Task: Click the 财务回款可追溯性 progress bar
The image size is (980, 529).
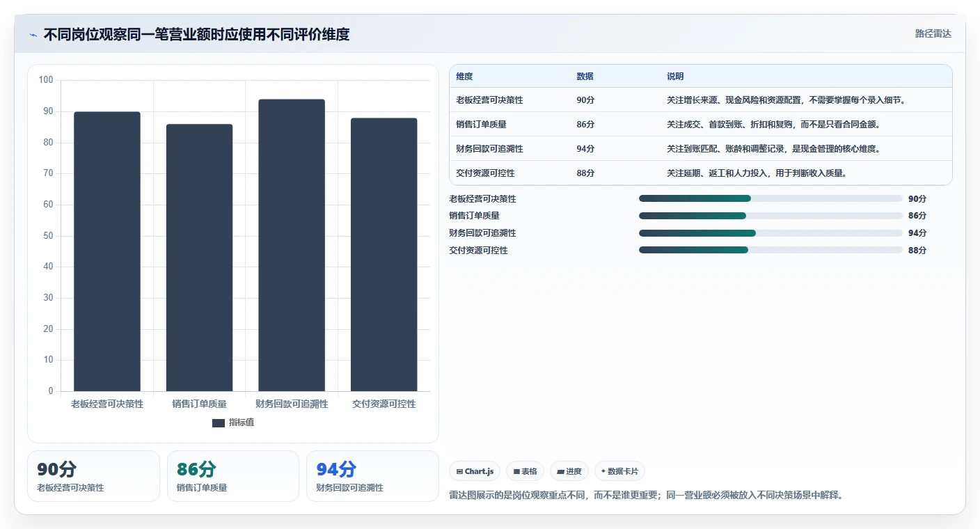Action: click(770, 233)
